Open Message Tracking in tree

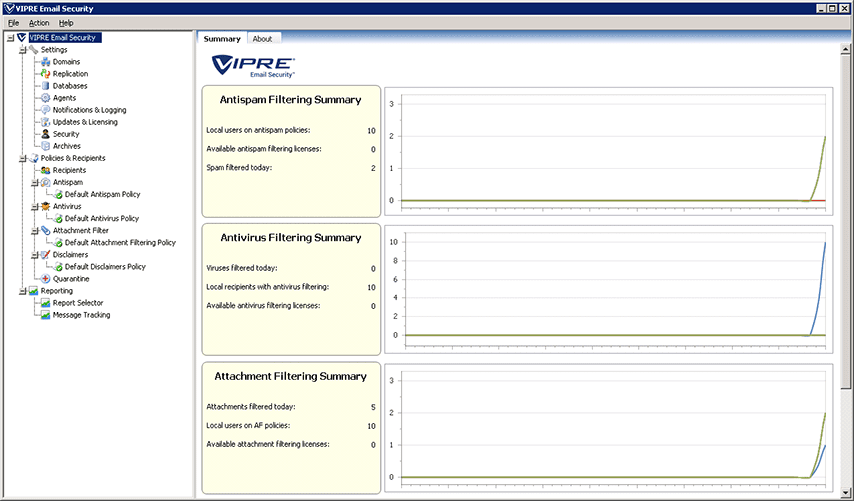(x=81, y=315)
